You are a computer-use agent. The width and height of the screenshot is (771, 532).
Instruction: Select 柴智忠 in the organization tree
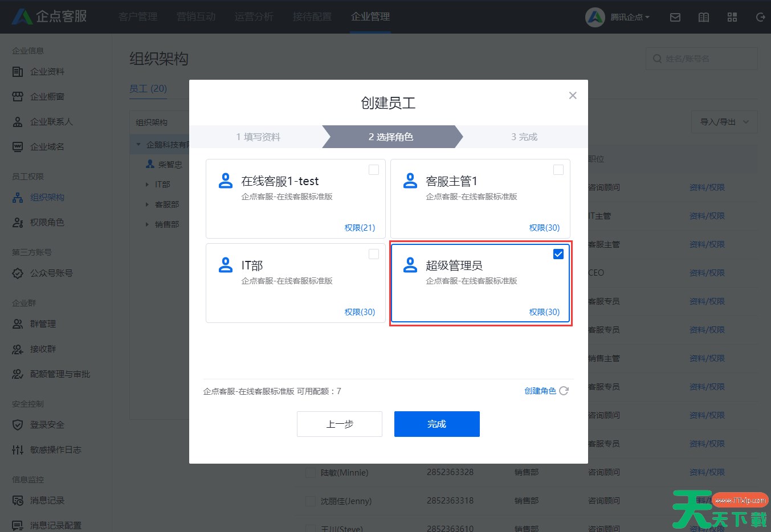pyautogui.click(x=170, y=165)
